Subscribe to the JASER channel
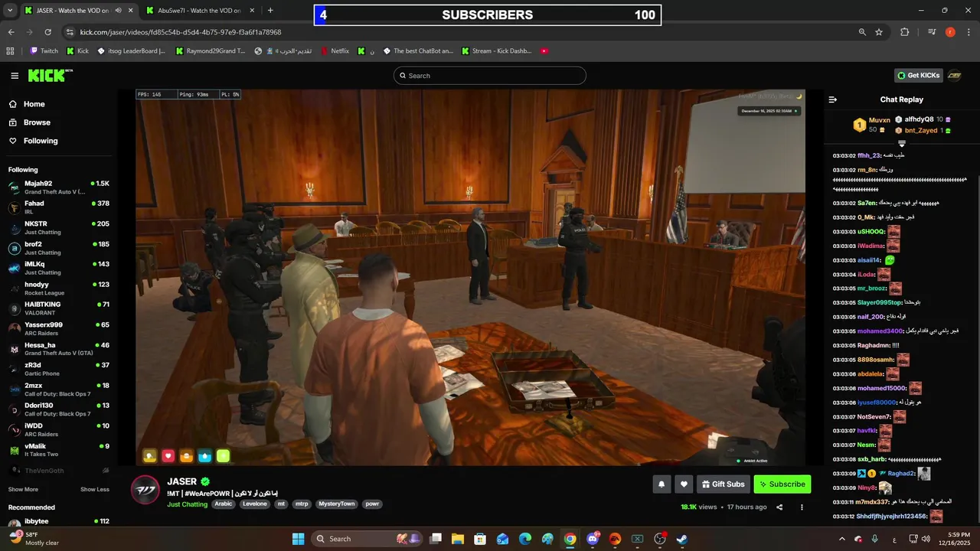This screenshot has height=551, width=980. pos(782,484)
